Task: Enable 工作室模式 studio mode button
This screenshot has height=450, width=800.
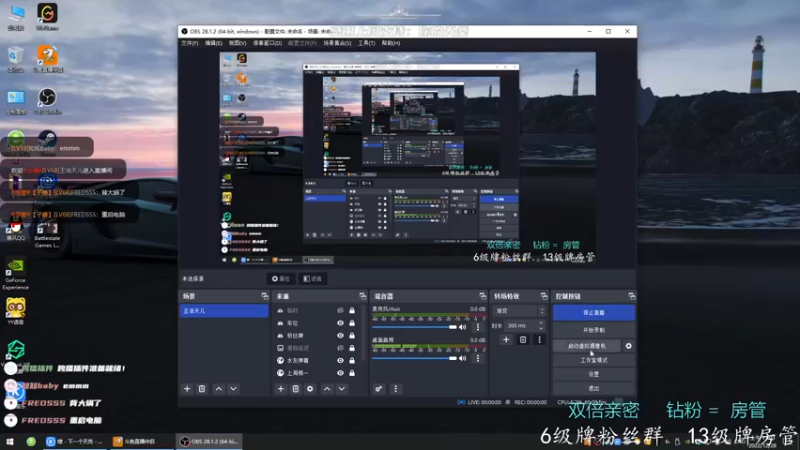Action: pos(594,360)
